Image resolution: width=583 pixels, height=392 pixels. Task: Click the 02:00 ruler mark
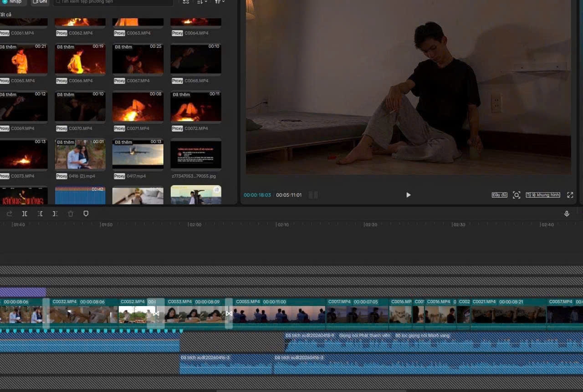click(195, 224)
